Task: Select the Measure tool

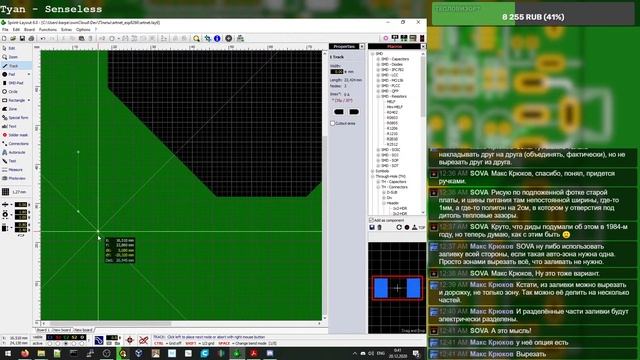Action: tap(16, 169)
